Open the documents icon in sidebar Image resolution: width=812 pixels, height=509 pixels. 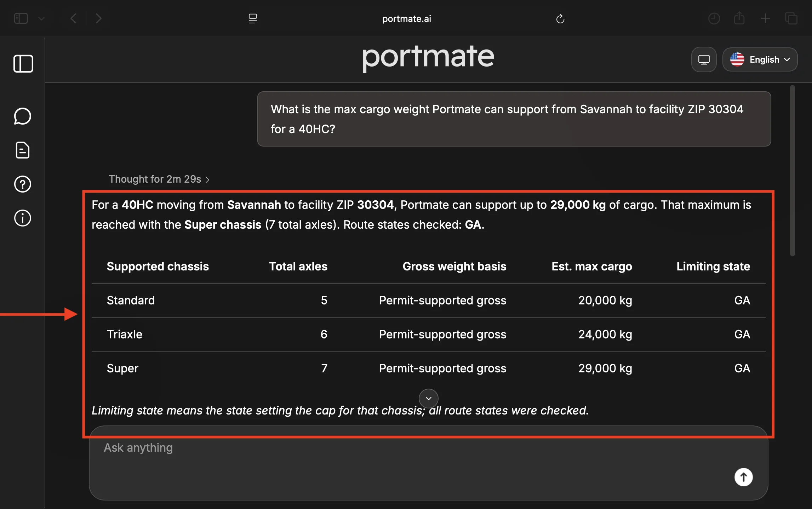[x=23, y=150]
